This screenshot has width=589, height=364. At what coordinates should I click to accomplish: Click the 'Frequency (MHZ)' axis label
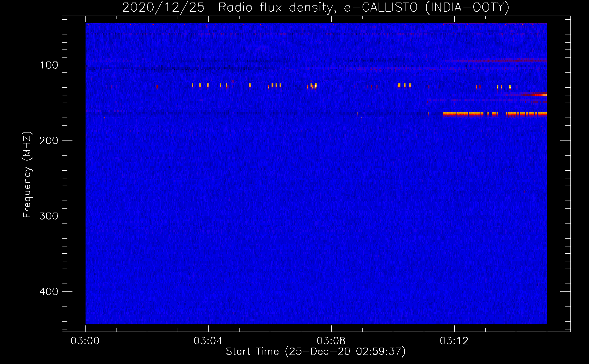[27, 175]
